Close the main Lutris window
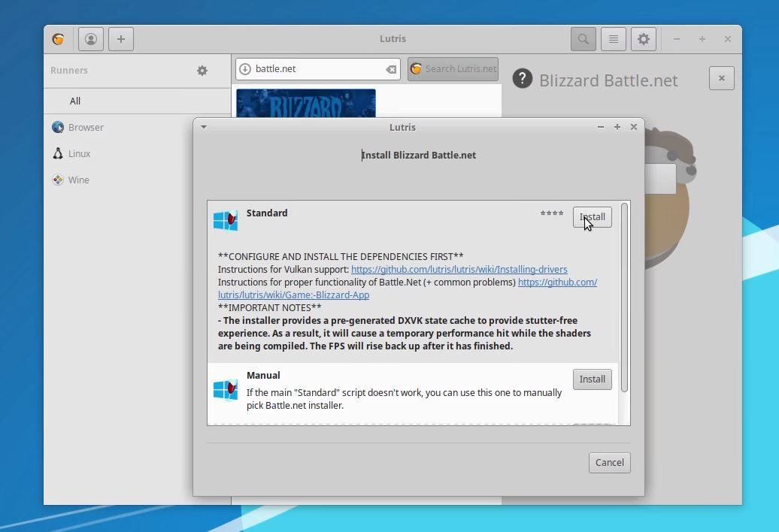The image size is (779, 532). [728, 39]
